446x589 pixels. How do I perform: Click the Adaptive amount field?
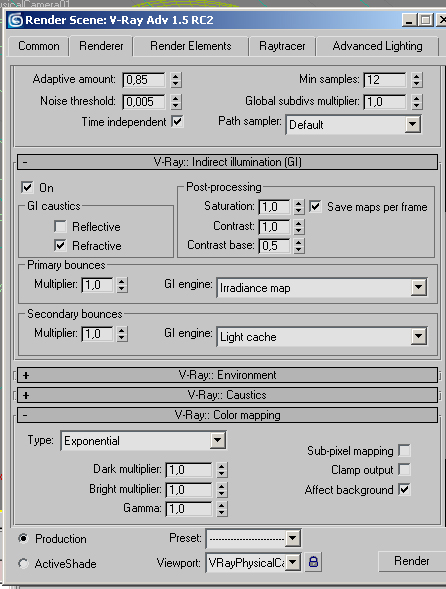pos(144,80)
